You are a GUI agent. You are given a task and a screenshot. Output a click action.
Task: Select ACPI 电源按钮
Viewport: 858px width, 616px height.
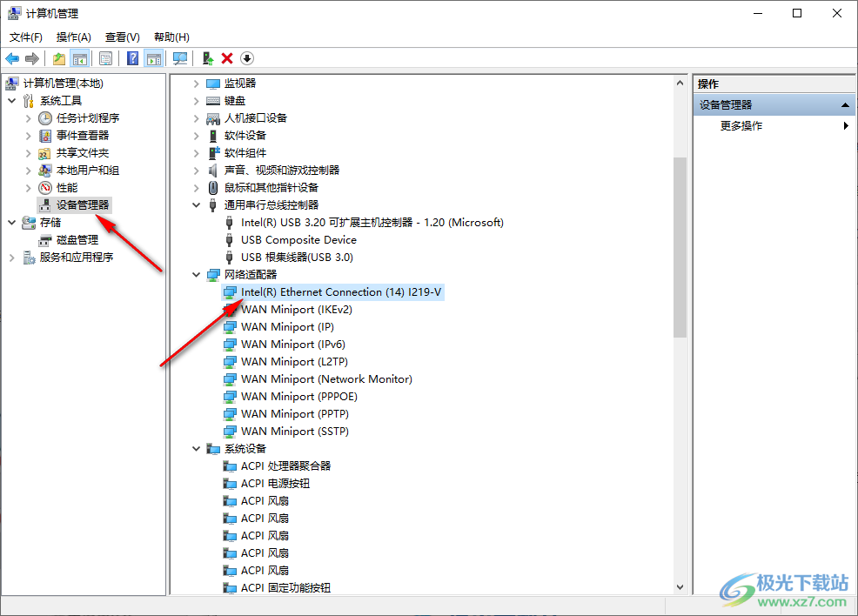275,484
